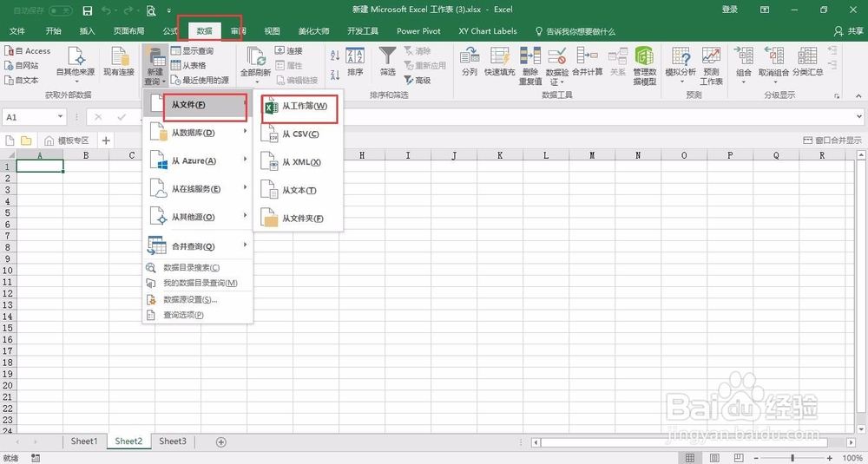
Task: Click 显示查询 in the ribbon
Action: pos(192,51)
